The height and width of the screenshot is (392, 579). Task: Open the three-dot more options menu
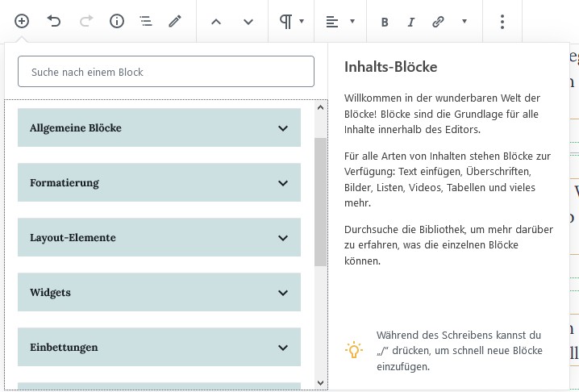[502, 22]
